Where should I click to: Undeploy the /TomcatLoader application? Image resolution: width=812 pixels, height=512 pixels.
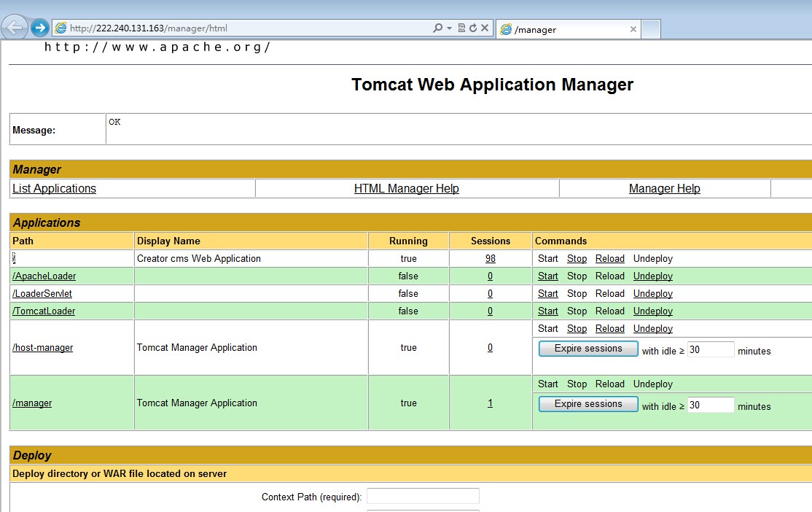click(x=653, y=311)
